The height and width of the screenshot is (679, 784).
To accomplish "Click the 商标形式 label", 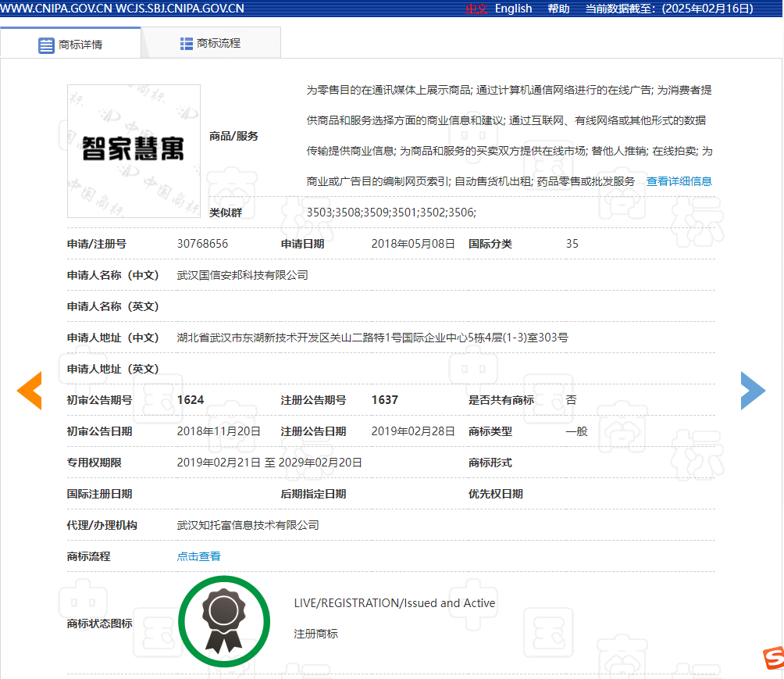I will pos(490,463).
